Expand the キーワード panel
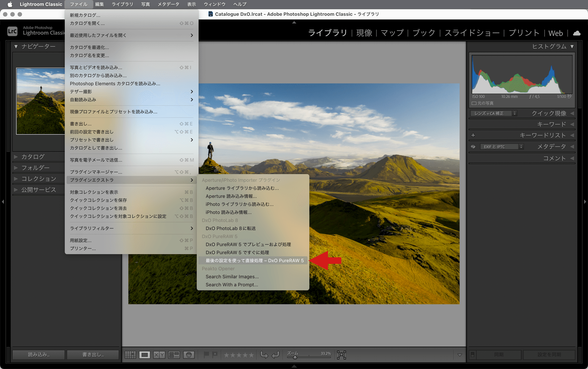The height and width of the screenshot is (369, 588). coord(572,124)
